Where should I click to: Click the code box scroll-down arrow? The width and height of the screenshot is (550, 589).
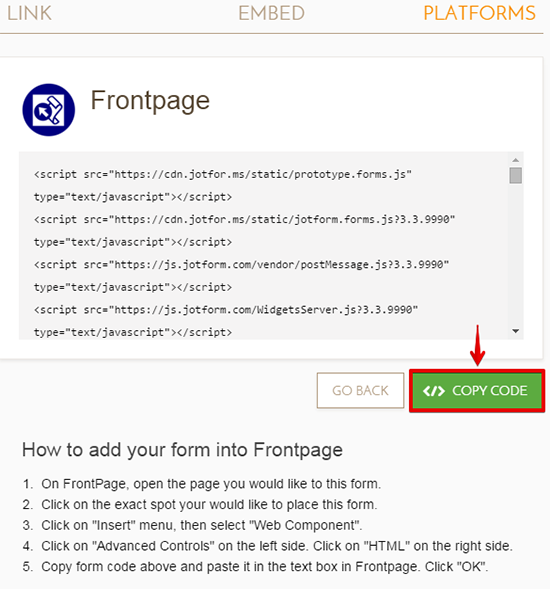tap(516, 331)
